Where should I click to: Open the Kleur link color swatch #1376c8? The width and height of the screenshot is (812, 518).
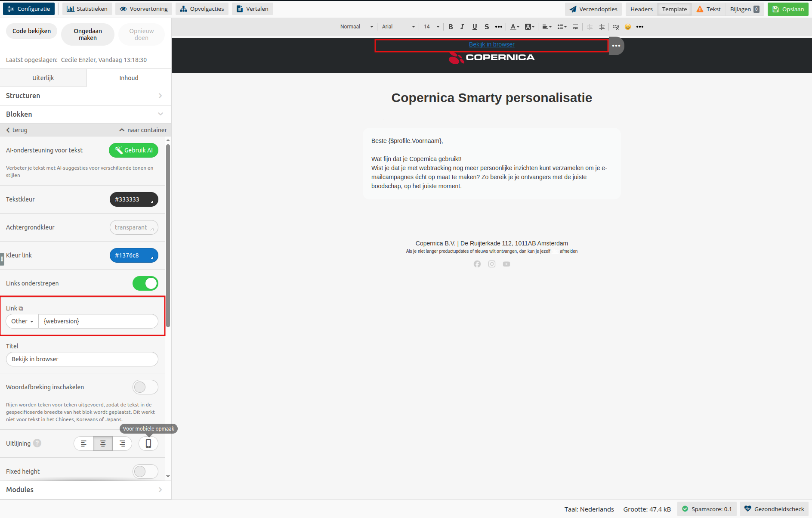[134, 255]
